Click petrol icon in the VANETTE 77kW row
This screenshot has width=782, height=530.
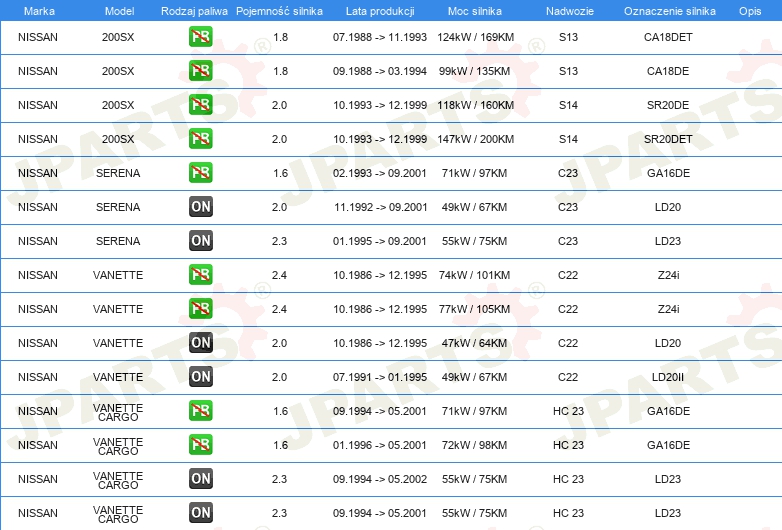coord(200,309)
